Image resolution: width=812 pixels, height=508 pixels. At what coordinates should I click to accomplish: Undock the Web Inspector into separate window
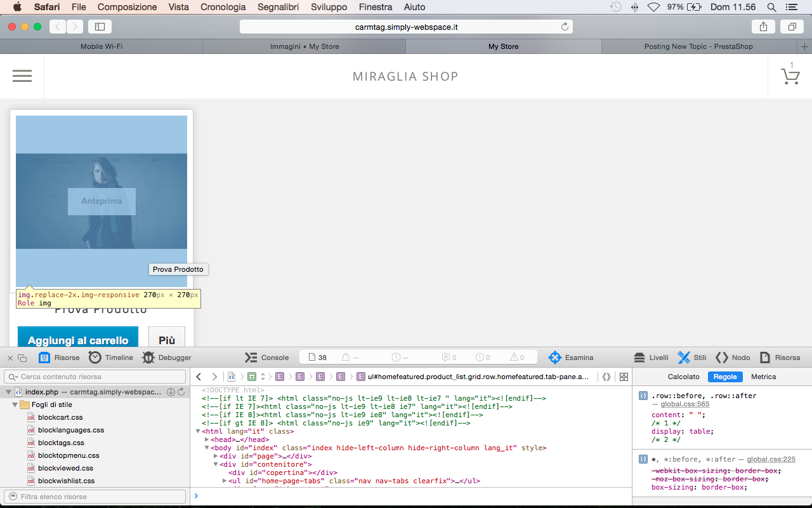pyautogui.click(x=23, y=358)
